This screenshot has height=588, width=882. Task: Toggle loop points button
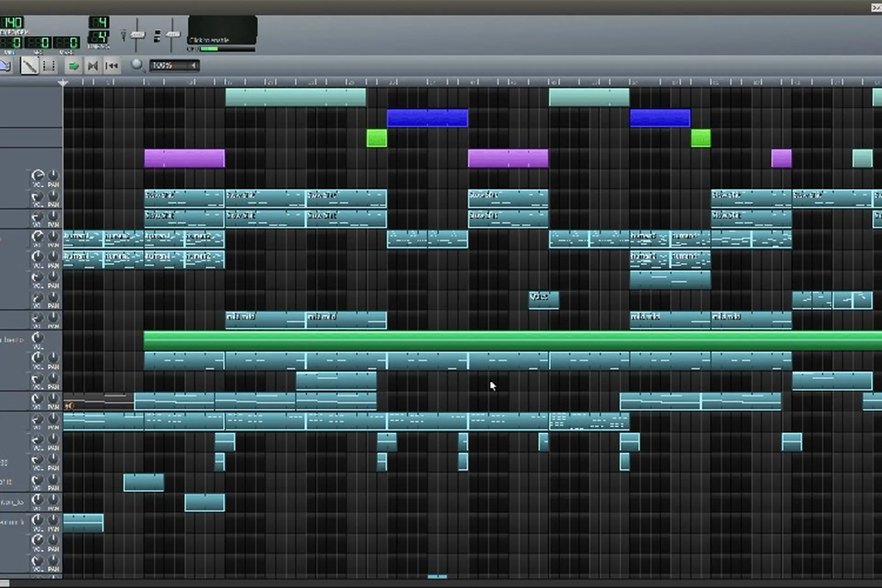92,66
